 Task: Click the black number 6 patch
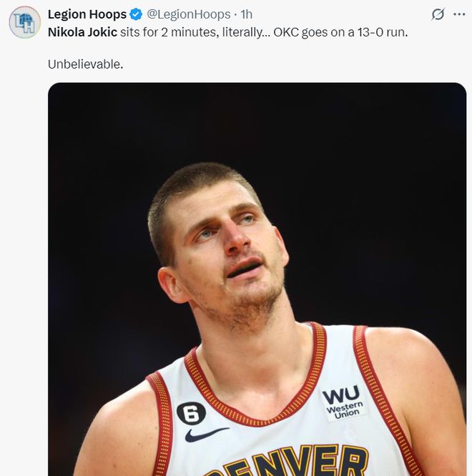(191, 412)
